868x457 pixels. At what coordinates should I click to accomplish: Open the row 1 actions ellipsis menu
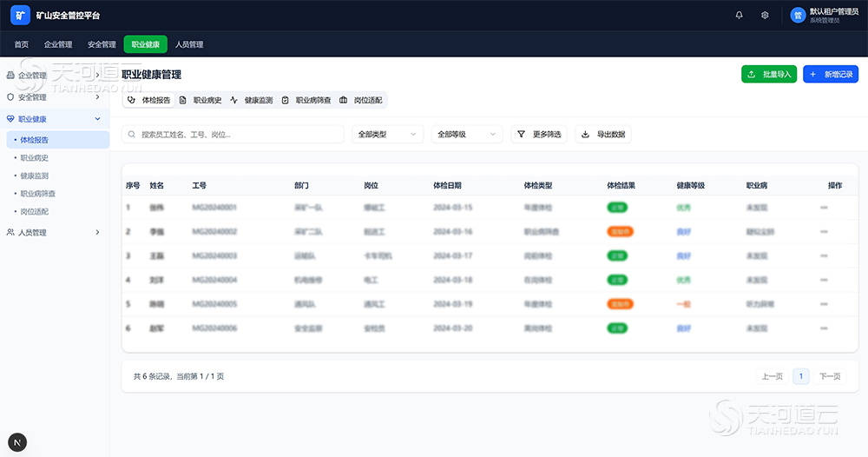click(824, 207)
